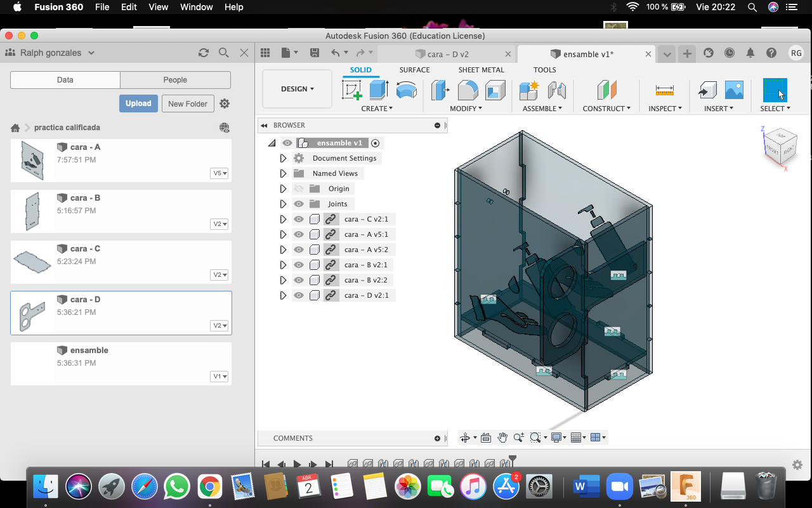812x508 pixels.
Task: Open the cara - C file thumbnail
Action: point(32,262)
